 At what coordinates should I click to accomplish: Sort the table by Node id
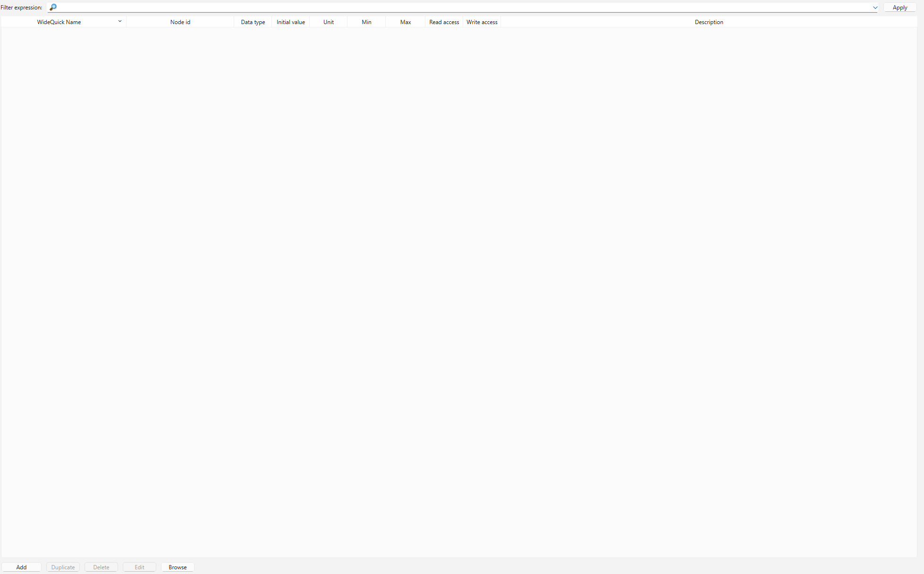tap(180, 22)
